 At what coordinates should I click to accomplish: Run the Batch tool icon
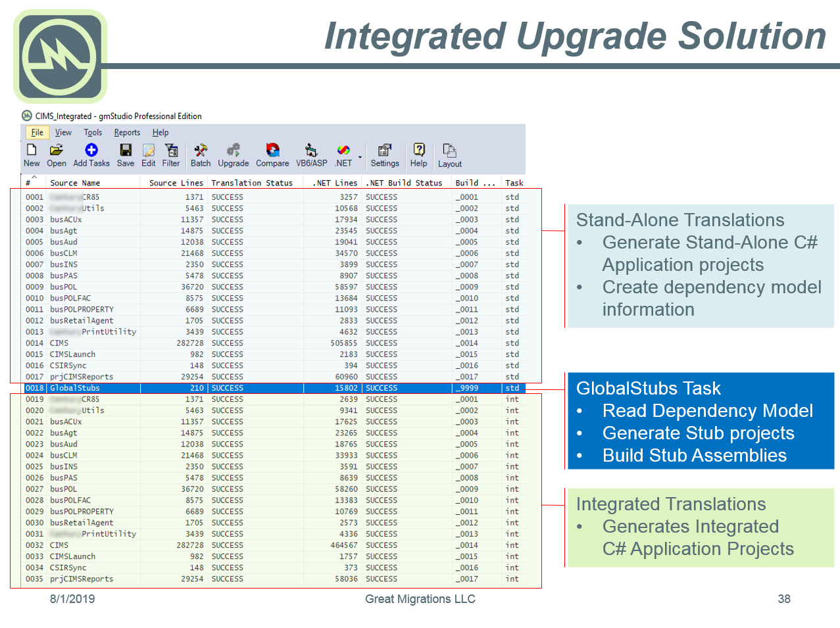201,151
